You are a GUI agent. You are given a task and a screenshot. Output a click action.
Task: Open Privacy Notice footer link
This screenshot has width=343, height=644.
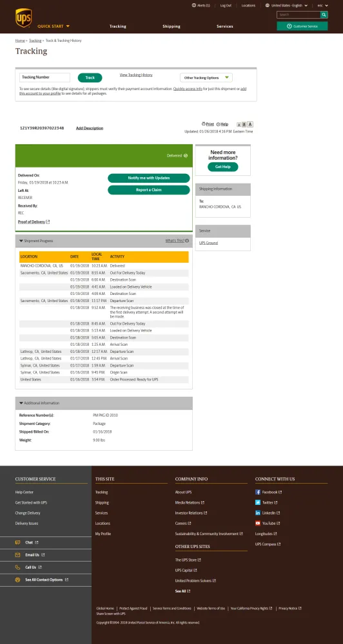coord(290,609)
